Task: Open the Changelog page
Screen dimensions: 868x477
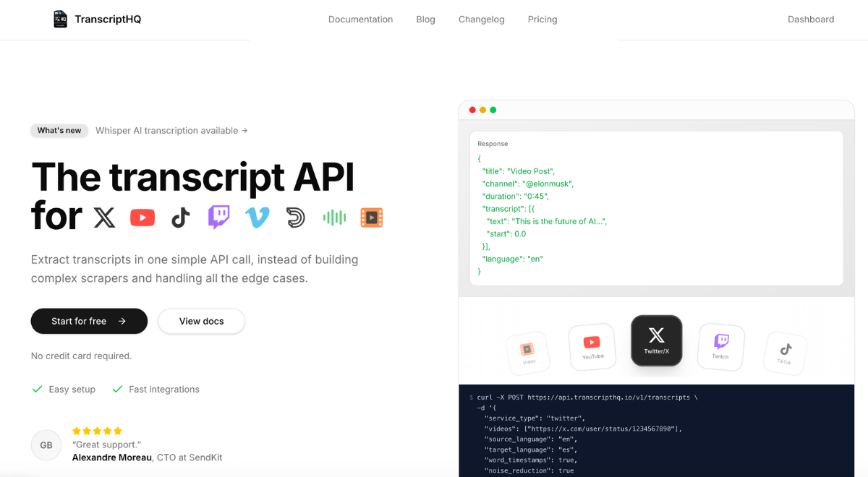Action: [x=481, y=20]
